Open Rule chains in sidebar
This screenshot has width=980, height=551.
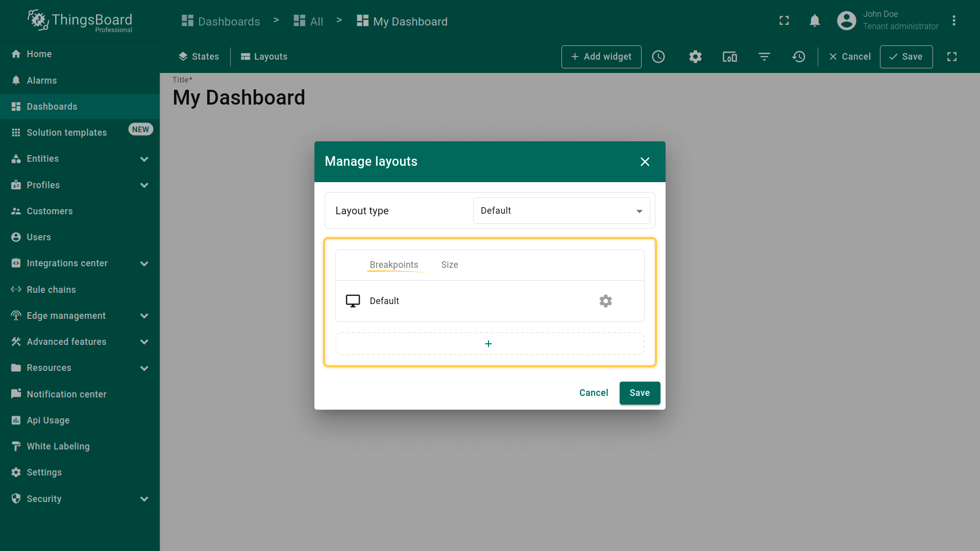51,290
